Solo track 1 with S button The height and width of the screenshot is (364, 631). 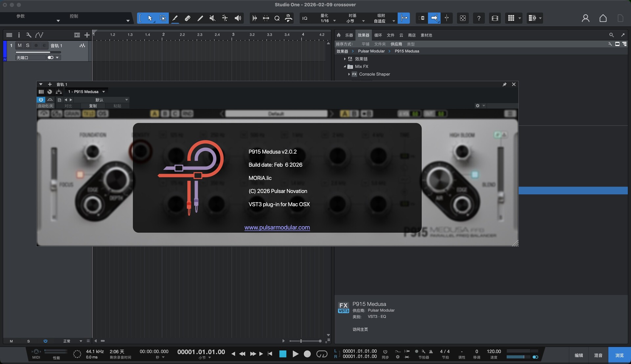(28, 46)
